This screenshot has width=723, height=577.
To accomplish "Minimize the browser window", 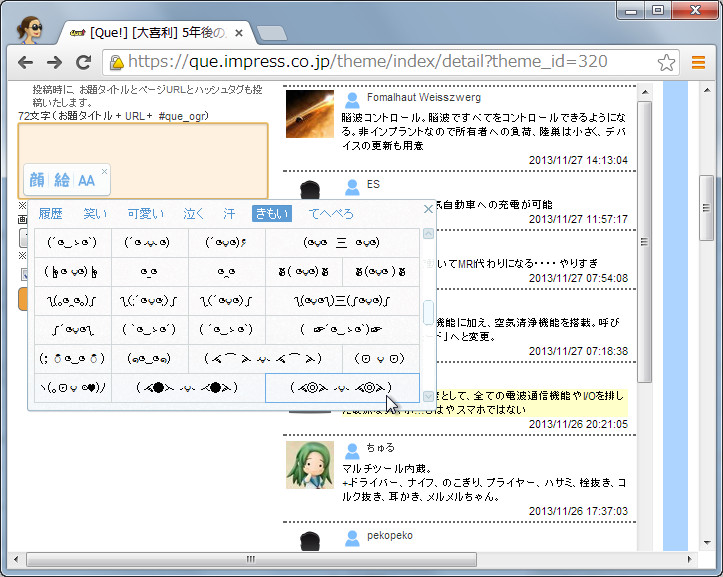I will [x=631, y=10].
